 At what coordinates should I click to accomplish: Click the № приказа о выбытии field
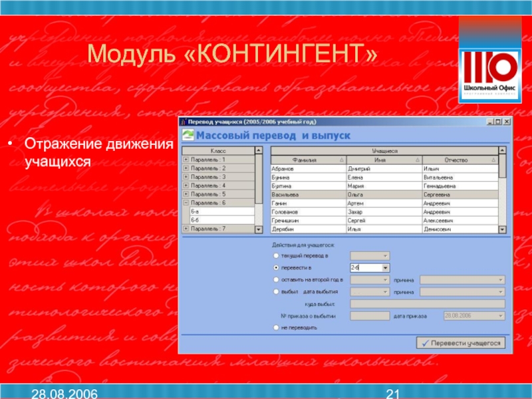370,316
